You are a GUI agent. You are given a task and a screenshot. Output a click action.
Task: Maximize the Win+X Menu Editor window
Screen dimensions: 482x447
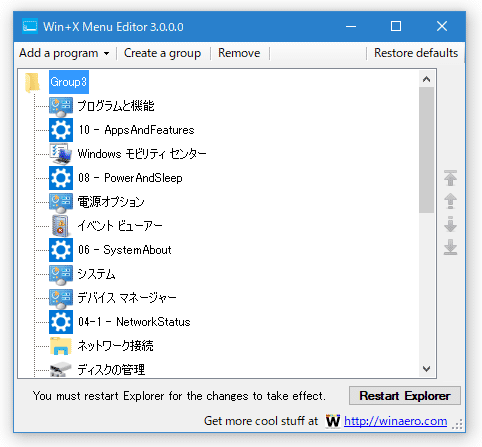pos(396,26)
